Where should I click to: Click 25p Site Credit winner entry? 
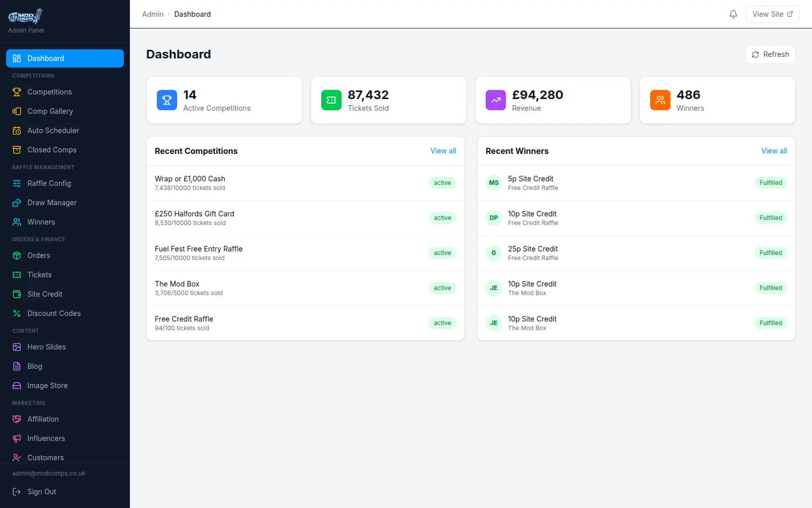click(x=636, y=253)
